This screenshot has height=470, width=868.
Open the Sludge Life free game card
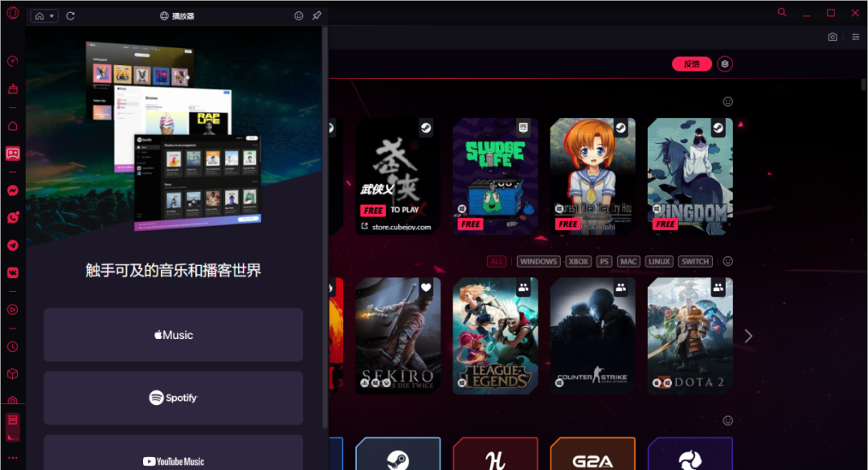click(x=495, y=176)
